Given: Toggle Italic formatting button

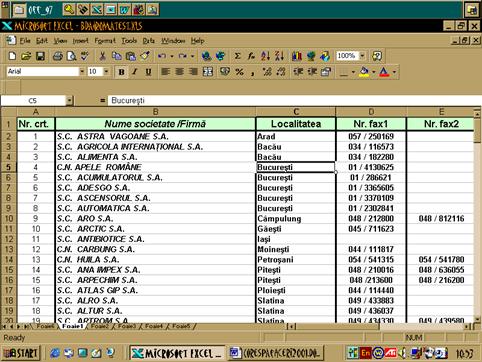Looking at the screenshot, I should click(135, 71).
